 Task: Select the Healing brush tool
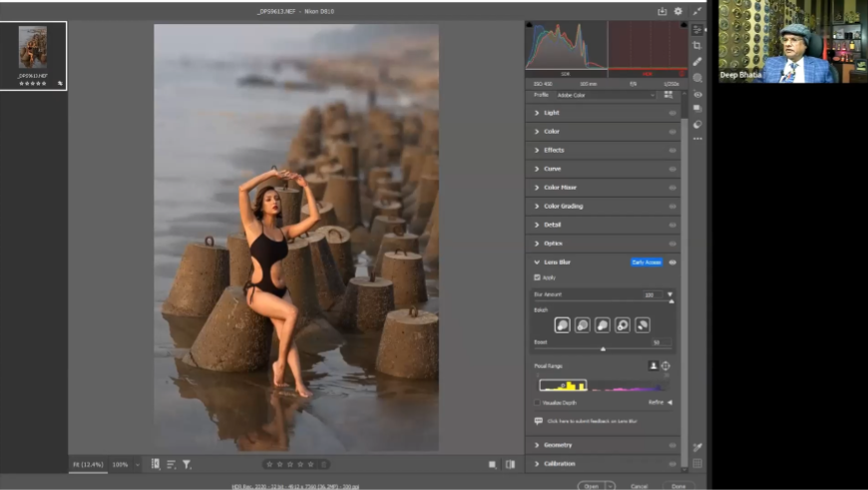click(697, 62)
